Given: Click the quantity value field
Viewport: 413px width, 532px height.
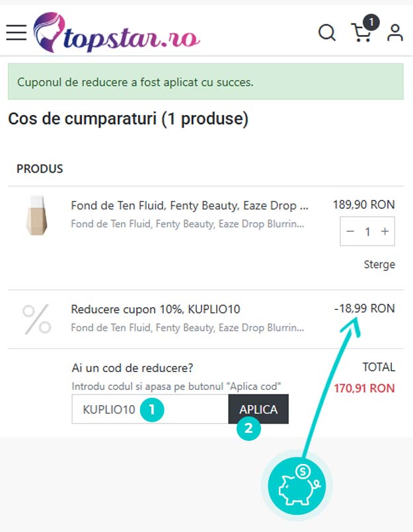Looking at the screenshot, I should coord(368,231).
